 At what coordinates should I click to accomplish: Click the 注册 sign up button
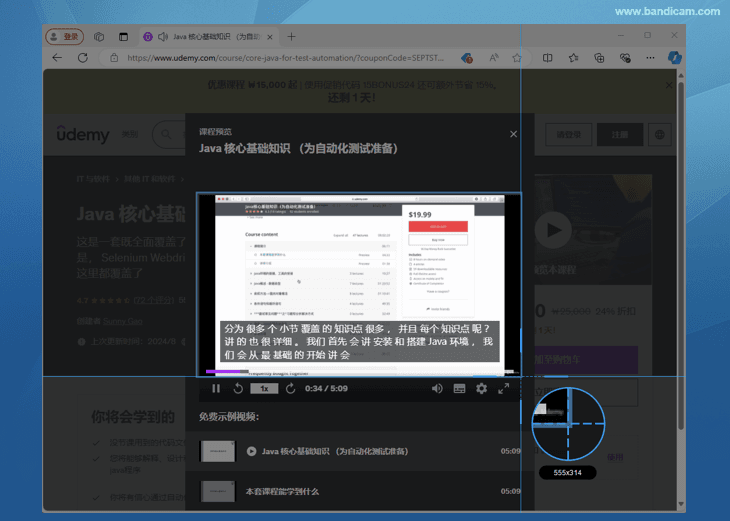(x=620, y=135)
